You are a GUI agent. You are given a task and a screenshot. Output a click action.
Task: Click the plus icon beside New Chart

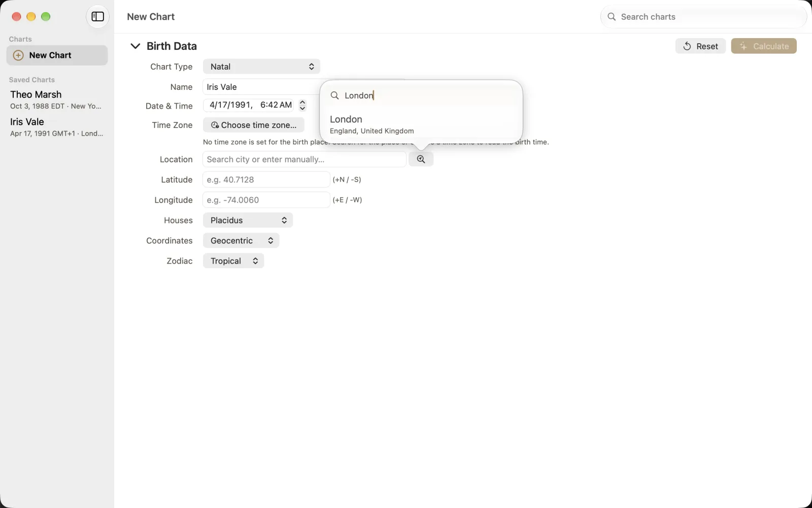(18, 55)
